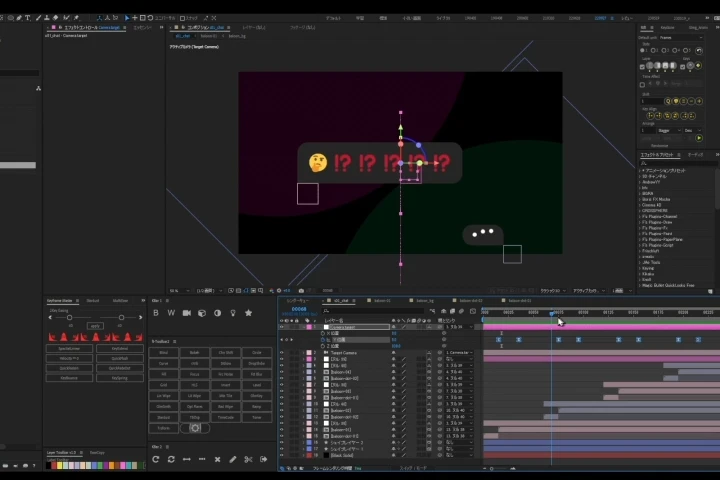Viewport: 720px width, 480px height.
Task: Switch to the baloon-dot-01 timeline tab
Action: 519,301
